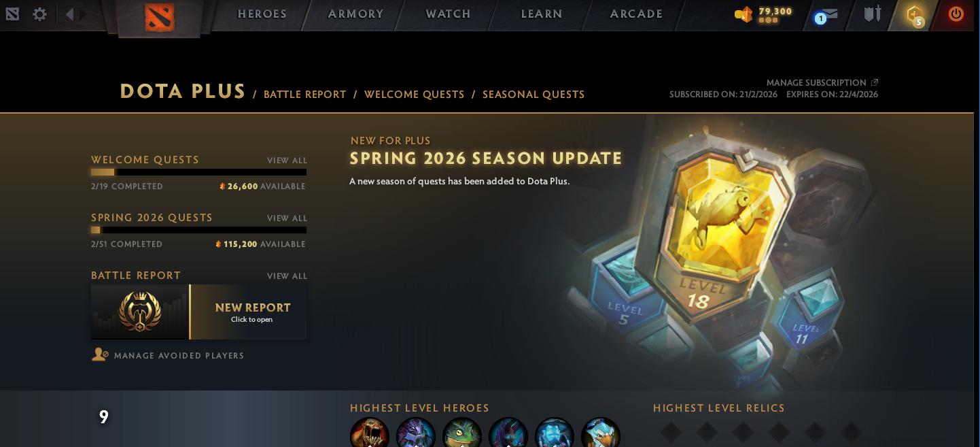980x447 pixels.
Task: Open the shield and sword armory icon
Action: coord(872,14)
